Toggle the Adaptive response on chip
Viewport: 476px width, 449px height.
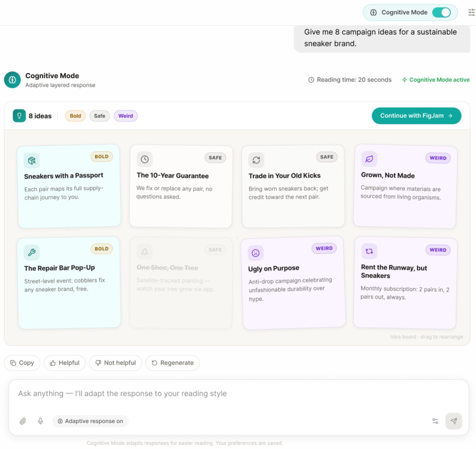pos(91,421)
